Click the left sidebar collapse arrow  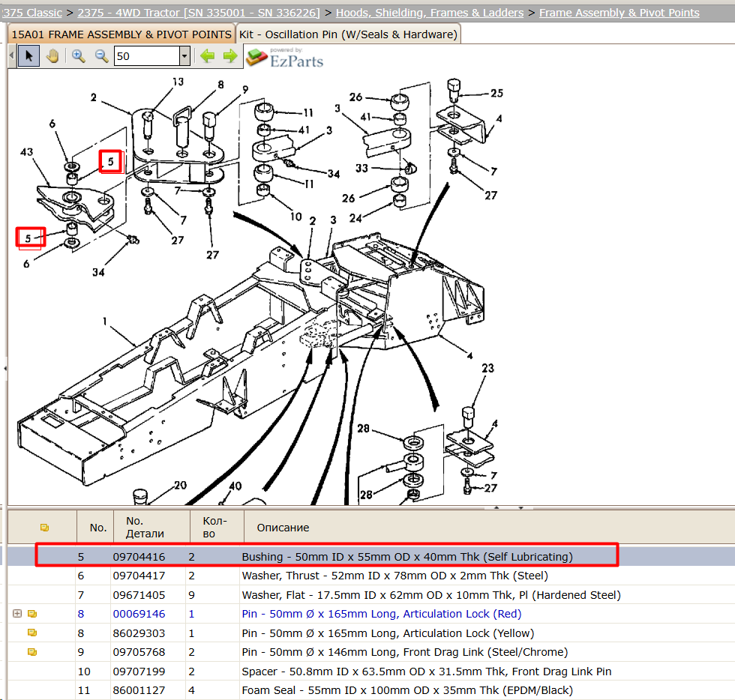tap(4, 369)
